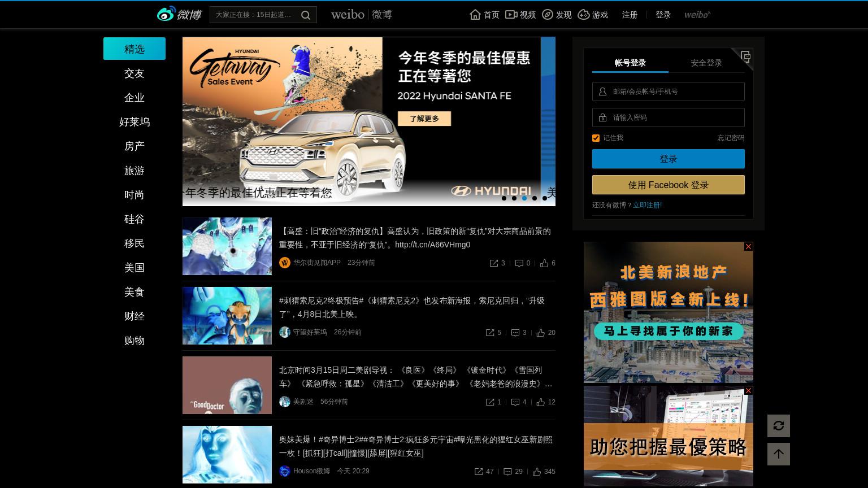Viewport: 868px width, 488px height.
Task: Toggle the 记住我 checkbox
Action: point(596,138)
